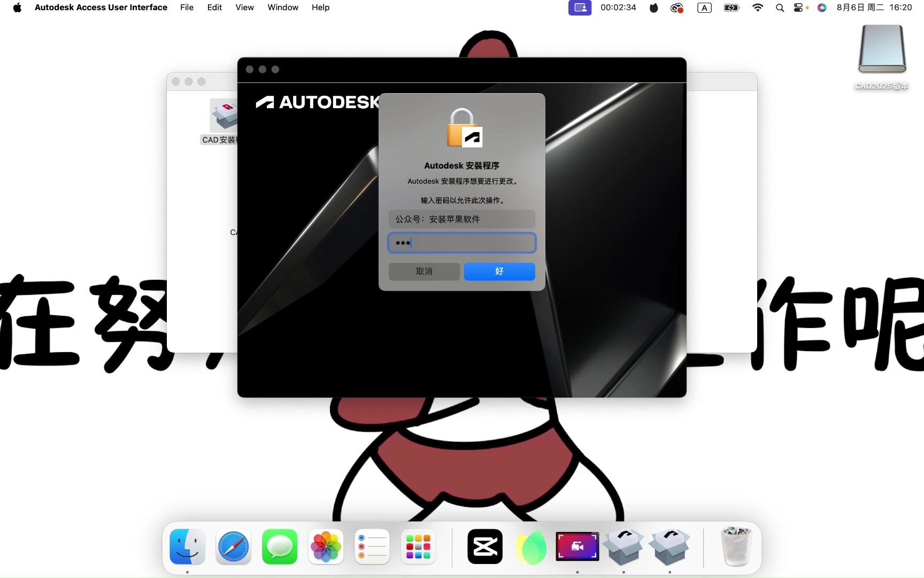Screen dimensions: 924x578
Task: Open the green leaf app in Dock
Action: (x=531, y=547)
